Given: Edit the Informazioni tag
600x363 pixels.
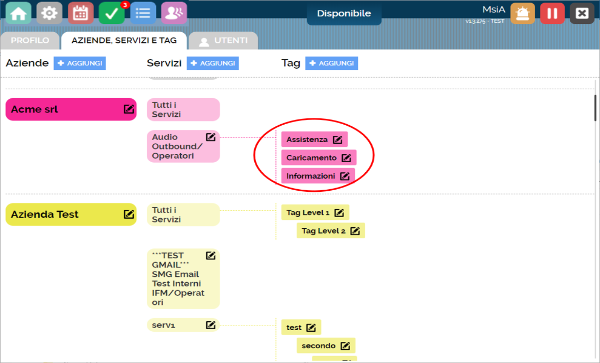Looking at the screenshot, I should 345,176.
